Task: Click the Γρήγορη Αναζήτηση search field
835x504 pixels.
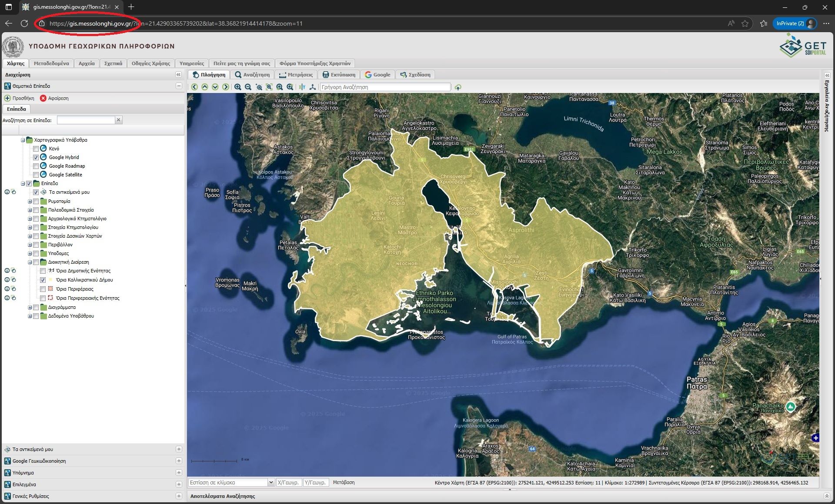Action: (x=385, y=87)
